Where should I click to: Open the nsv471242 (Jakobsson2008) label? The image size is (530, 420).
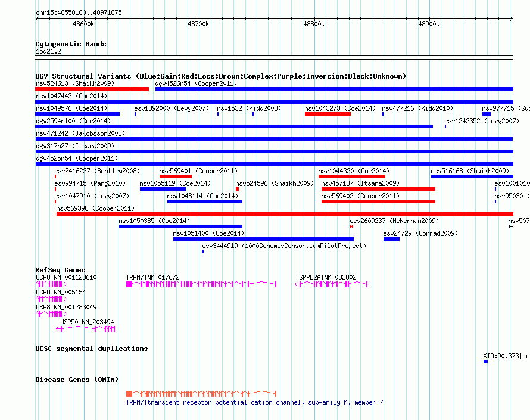click(x=80, y=133)
